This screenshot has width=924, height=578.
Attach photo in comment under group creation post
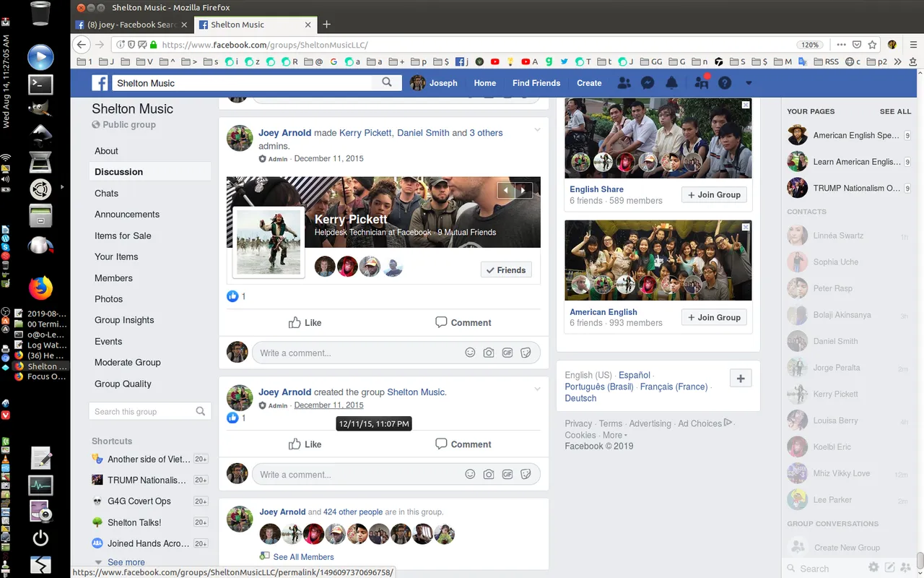pos(489,474)
